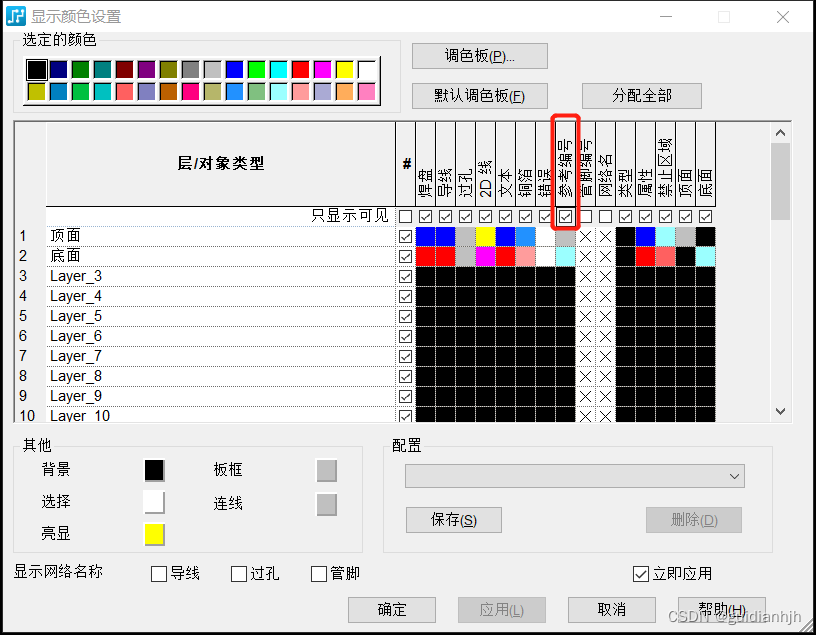Apply the 默认调色板 default palette
The width and height of the screenshot is (816, 635).
coord(479,96)
